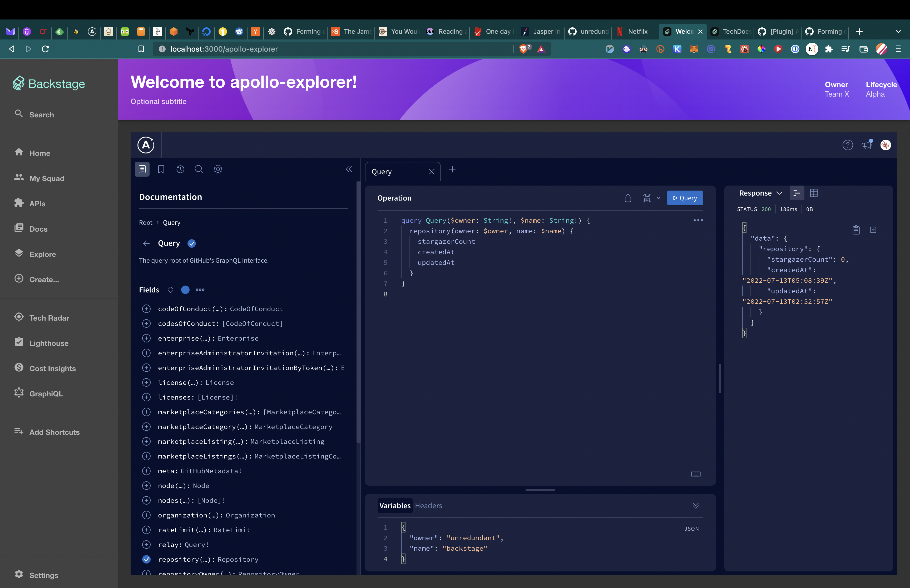The width and height of the screenshot is (910, 588).
Task: Click the Apollo logo icon
Action: tap(146, 145)
